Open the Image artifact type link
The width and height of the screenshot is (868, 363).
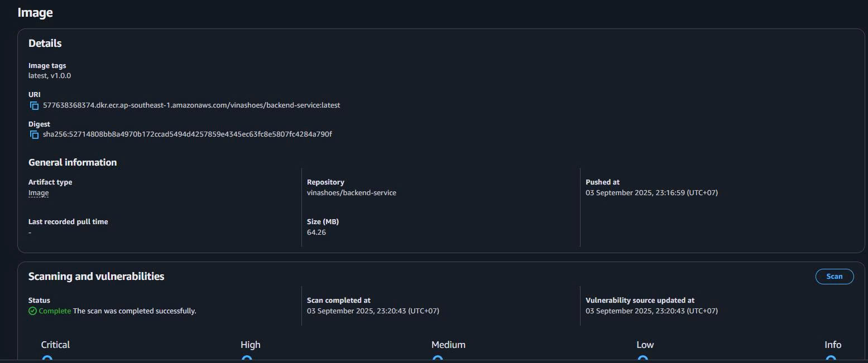point(39,193)
